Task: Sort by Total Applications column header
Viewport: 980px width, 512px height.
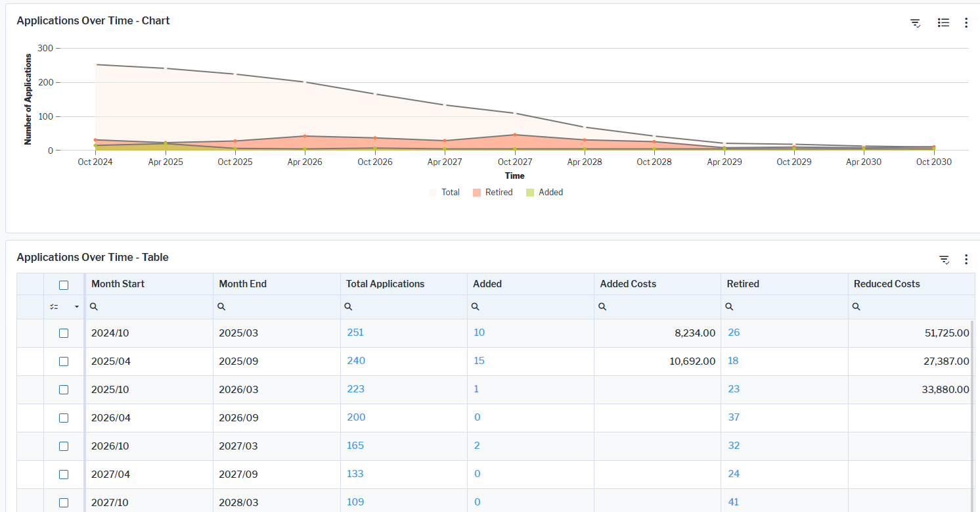Action: tap(385, 284)
